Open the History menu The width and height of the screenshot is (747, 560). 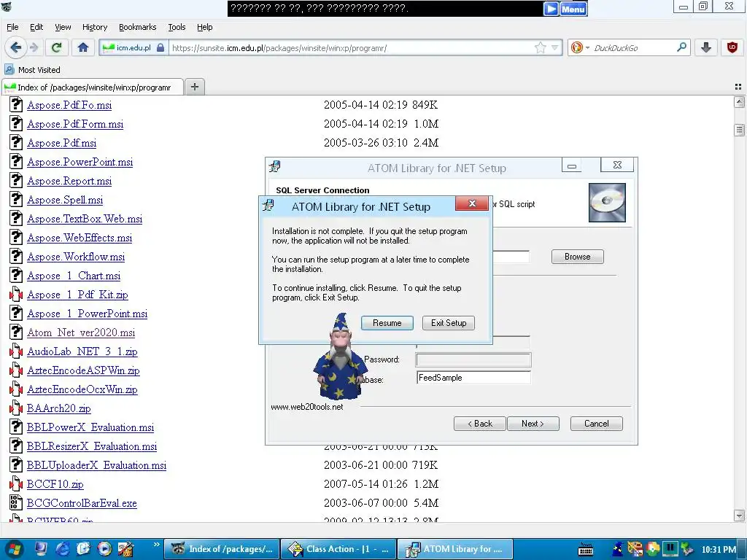point(95,27)
